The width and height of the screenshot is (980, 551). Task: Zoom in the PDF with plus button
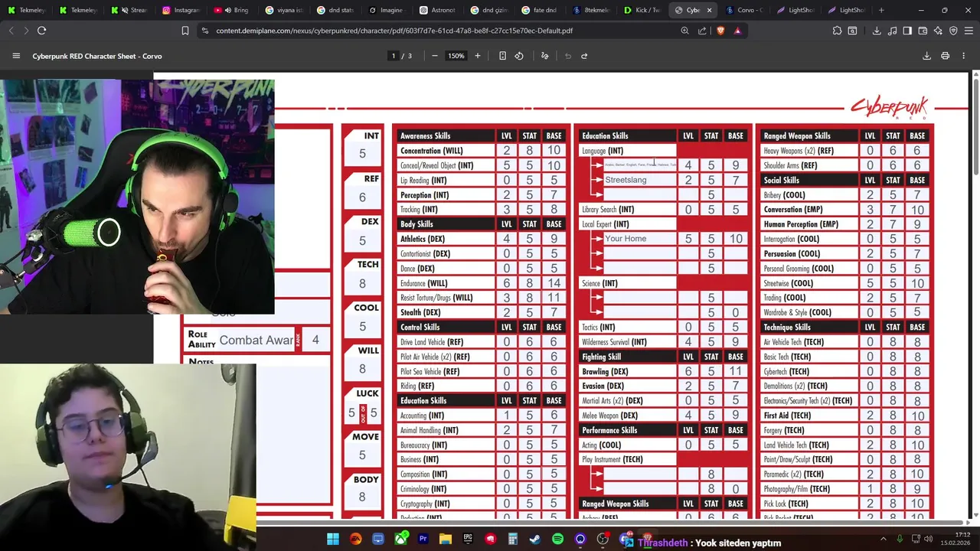coord(478,56)
